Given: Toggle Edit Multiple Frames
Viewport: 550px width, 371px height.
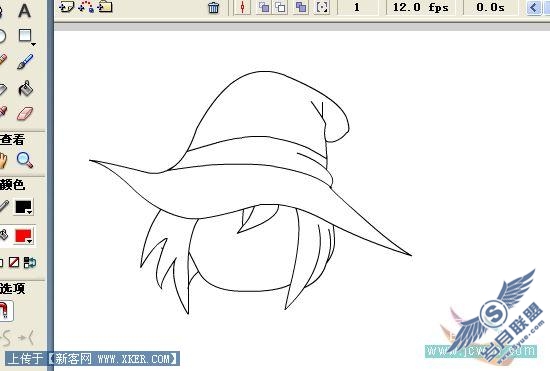Looking at the screenshot, I should (x=301, y=7).
